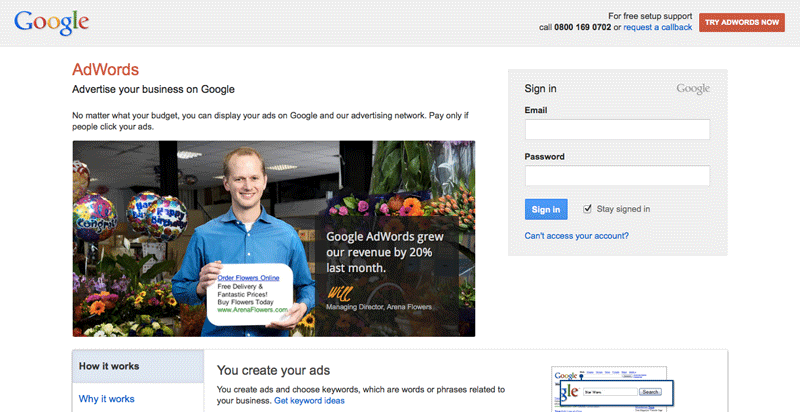
Task: Click the Google search preview thumbnail
Action: click(612, 389)
